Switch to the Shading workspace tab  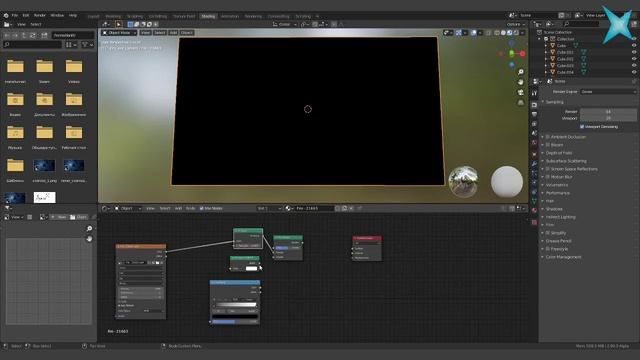click(208, 16)
